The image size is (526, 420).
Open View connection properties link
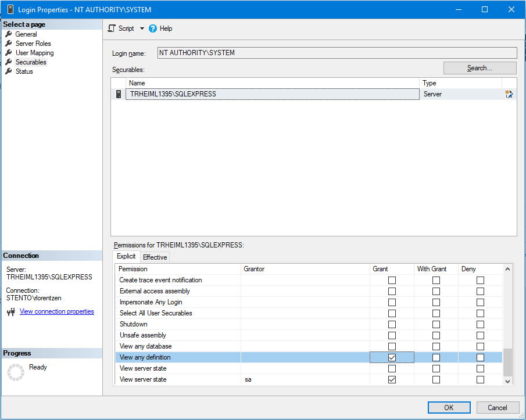pyautogui.click(x=56, y=311)
